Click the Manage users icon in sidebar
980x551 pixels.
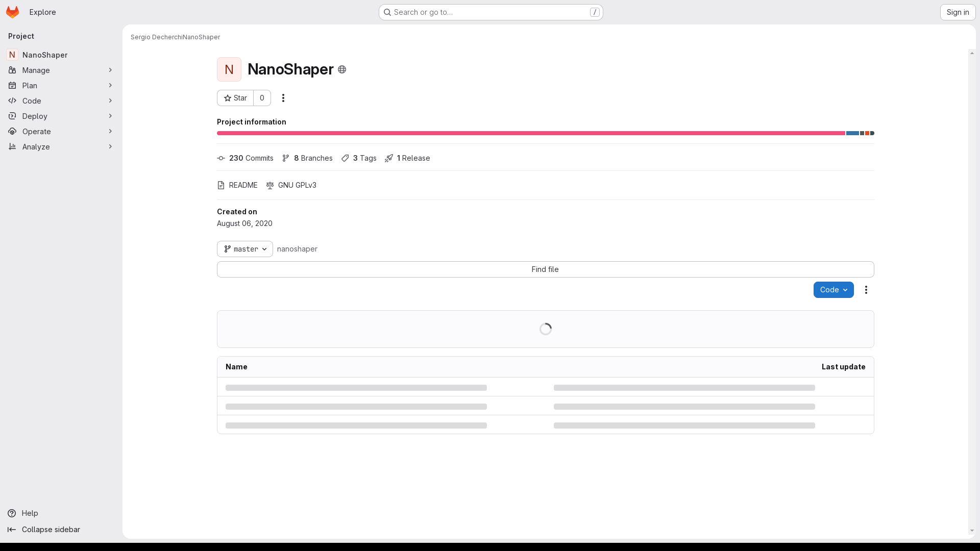(x=12, y=70)
